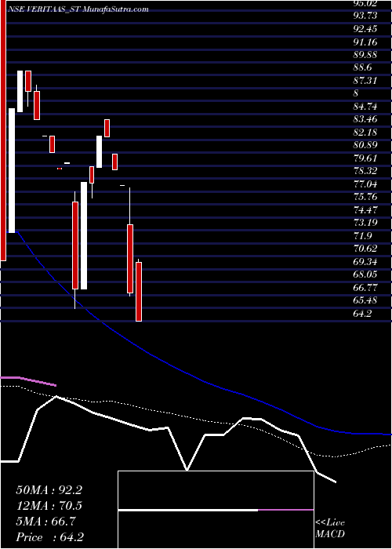The image size is (392, 549).
Task: Select the 92.45 price axis label
Action: coord(365,30)
